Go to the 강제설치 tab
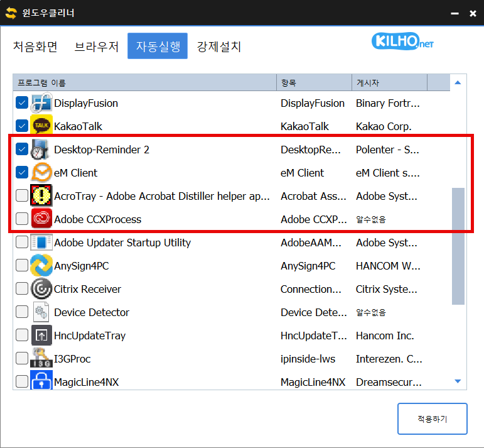The height and width of the screenshot is (448, 484). 219,46
